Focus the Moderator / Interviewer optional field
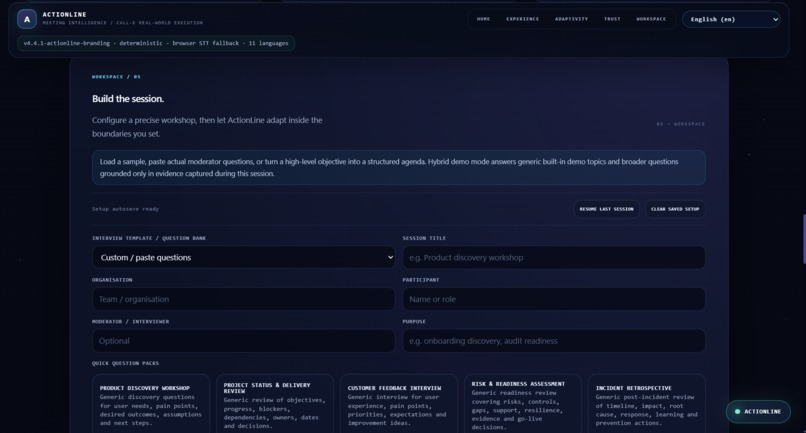This screenshot has height=433, width=806. (x=244, y=340)
